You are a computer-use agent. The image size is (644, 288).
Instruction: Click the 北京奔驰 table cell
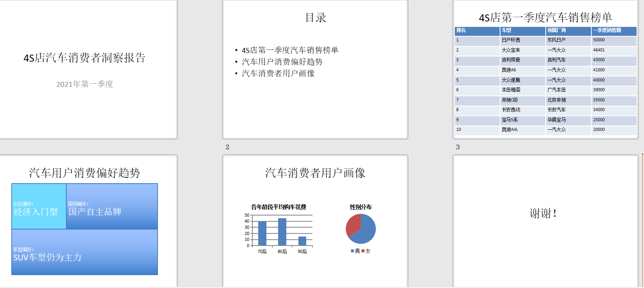[x=568, y=100]
